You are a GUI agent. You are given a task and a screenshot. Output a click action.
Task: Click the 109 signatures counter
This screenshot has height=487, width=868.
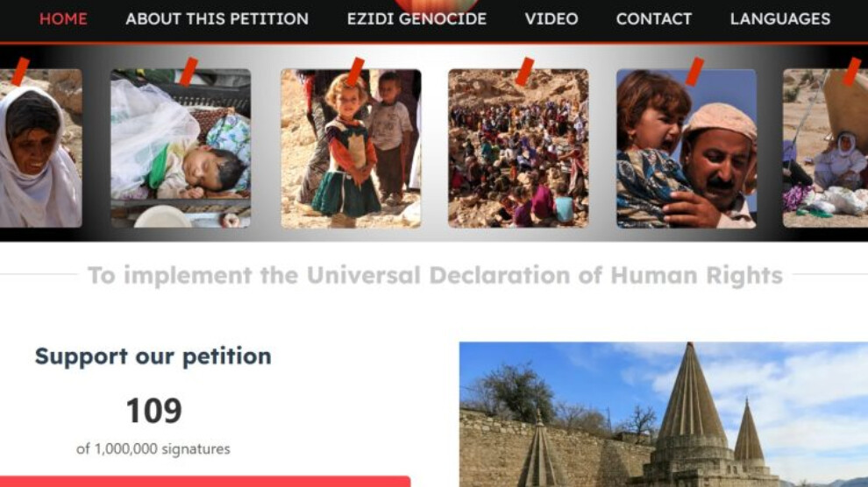pos(154,411)
